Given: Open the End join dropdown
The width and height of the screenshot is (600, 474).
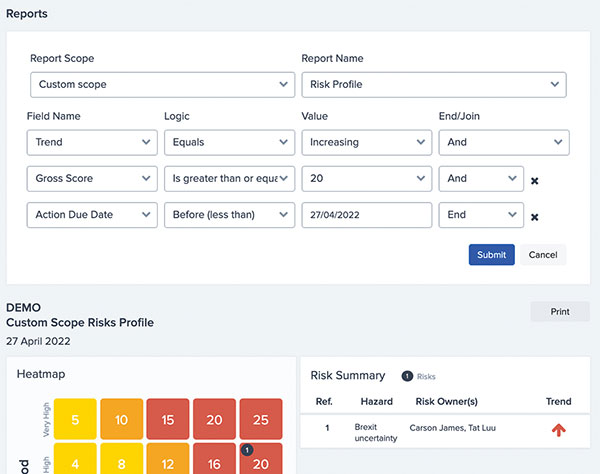Looking at the screenshot, I should 481,215.
